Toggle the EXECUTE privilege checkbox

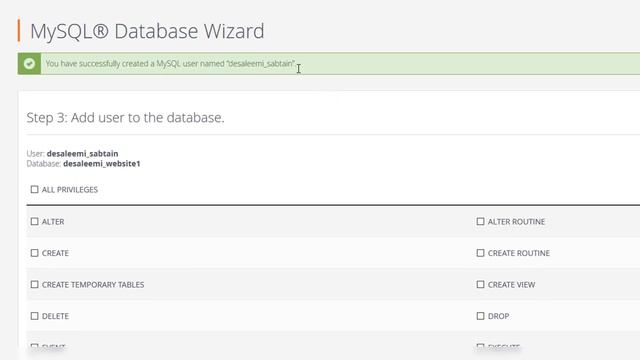pyautogui.click(x=480, y=347)
